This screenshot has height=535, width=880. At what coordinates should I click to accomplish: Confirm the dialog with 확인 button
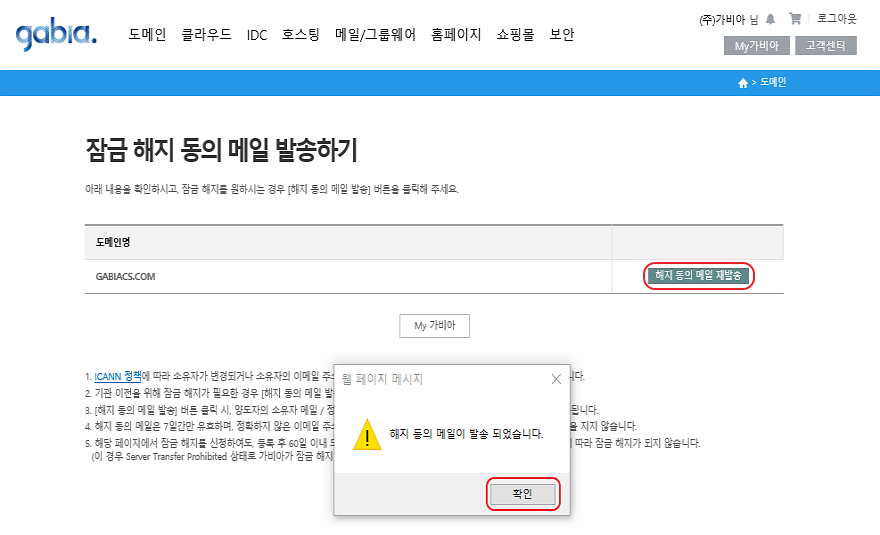tap(522, 494)
